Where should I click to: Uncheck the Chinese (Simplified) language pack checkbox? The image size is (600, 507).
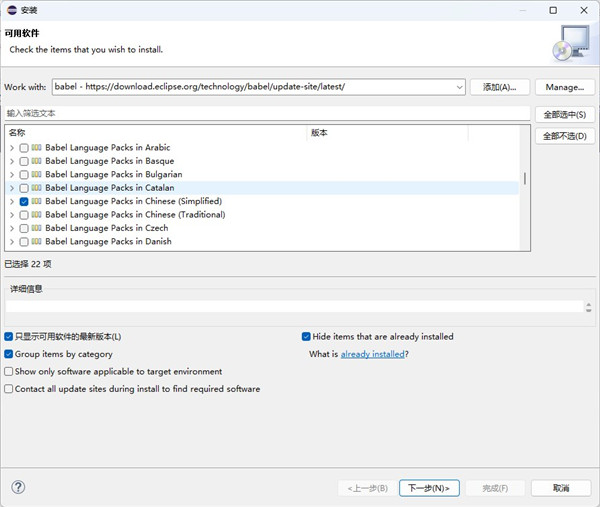24,201
